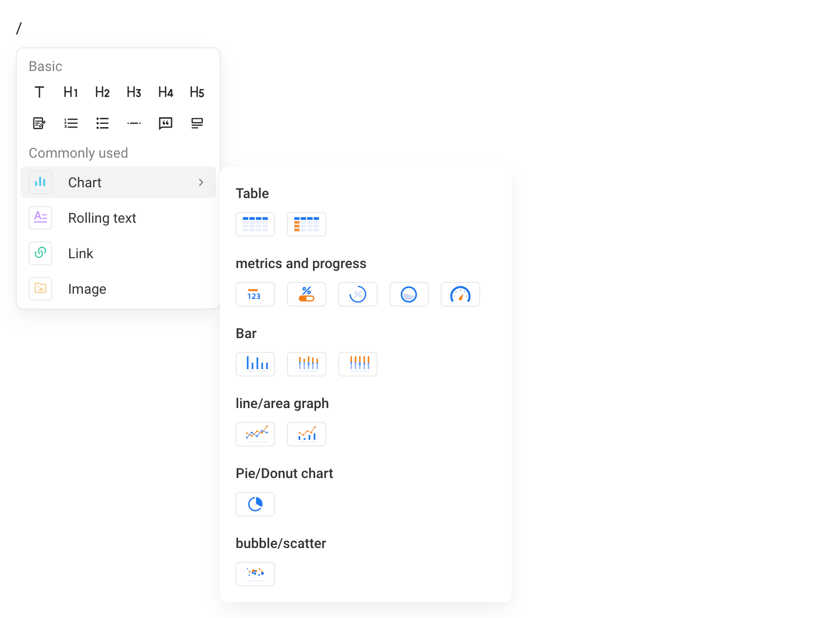Screen dimensions: 840x618
Task: Insert an H4 heading
Action: coord(166,92)
